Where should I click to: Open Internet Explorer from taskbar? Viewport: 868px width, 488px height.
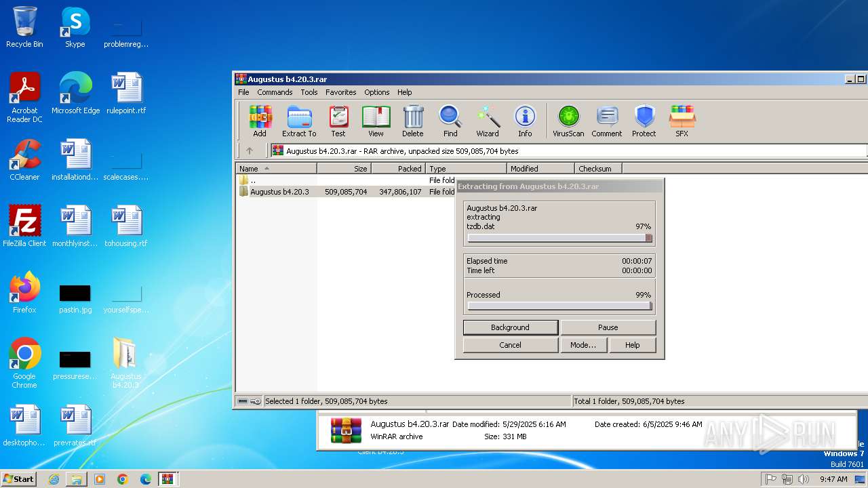[x=54, y=479]
